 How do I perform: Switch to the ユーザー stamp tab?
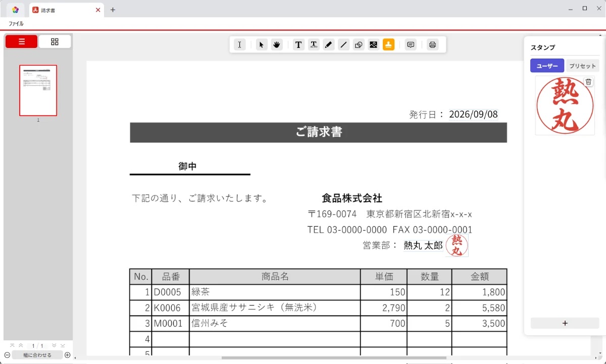pos(547,66)
